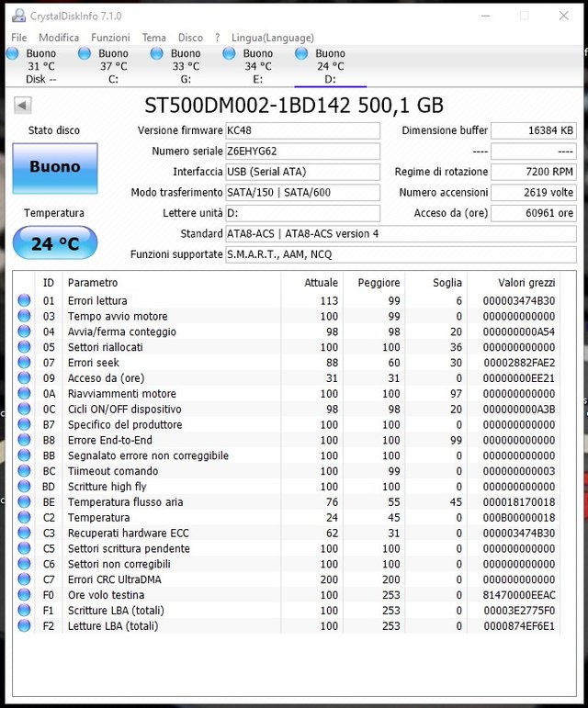Click the Interfaccia field USB (Serial ATA)
Image resolution: width=588 pixels, height=708 pixels.
[302, 172]
